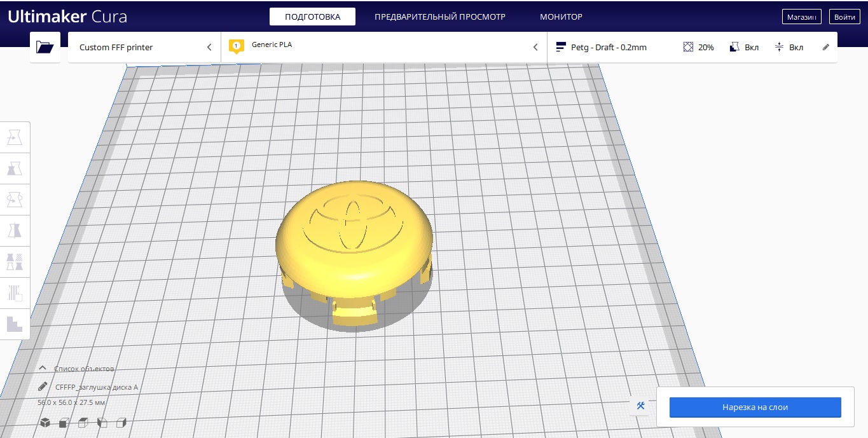Switch to top view cube icon

tap(83, 423)
